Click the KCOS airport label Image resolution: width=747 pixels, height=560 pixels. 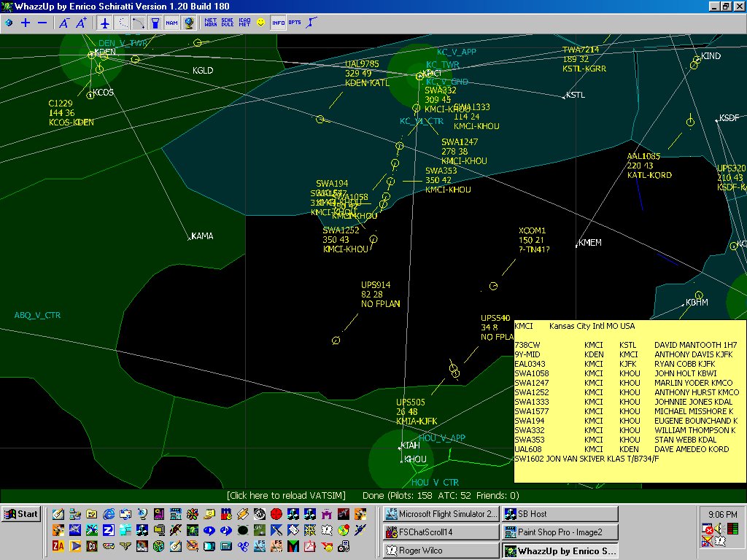point(104,93)
